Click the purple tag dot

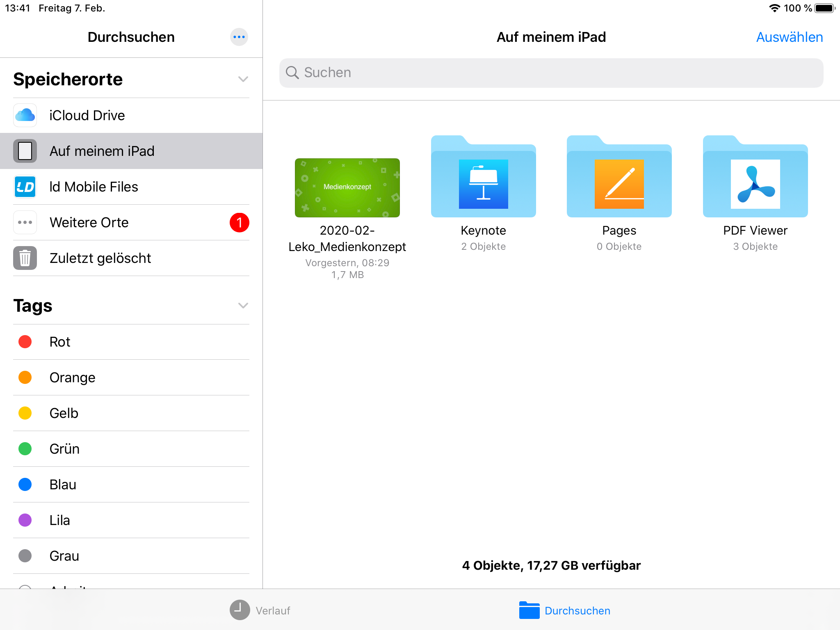(x=25, y=520)
